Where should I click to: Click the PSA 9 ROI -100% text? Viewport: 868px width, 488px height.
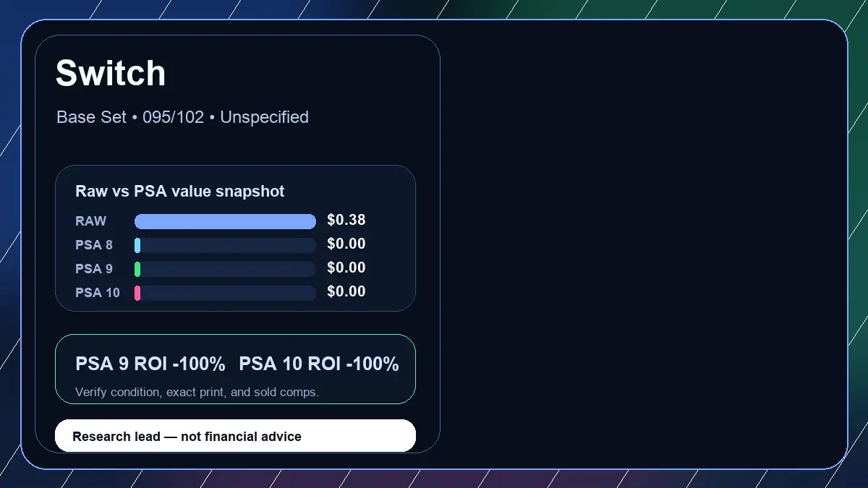pyautogui.click(x=150, y=364)
